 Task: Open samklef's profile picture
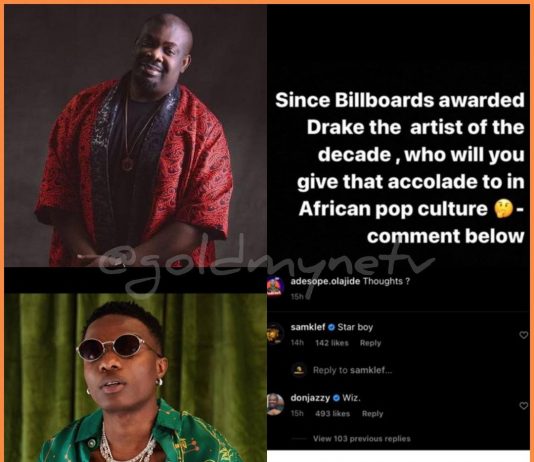pos(275,334)
